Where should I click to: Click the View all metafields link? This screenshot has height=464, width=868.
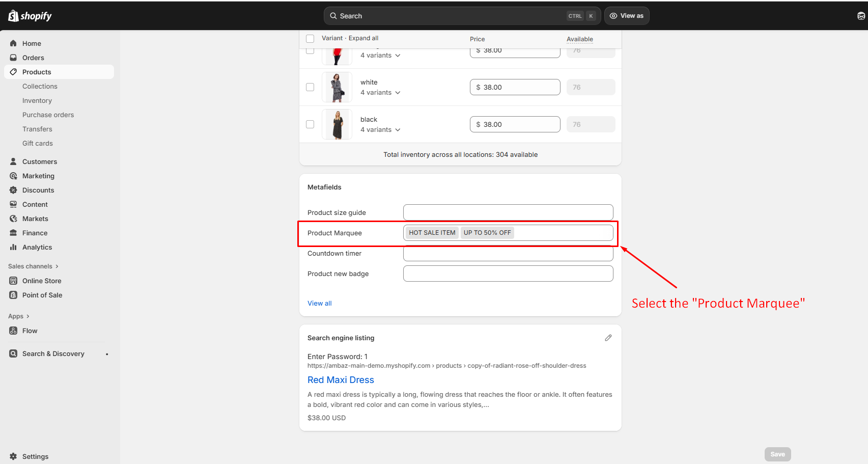tap(319, 303)
